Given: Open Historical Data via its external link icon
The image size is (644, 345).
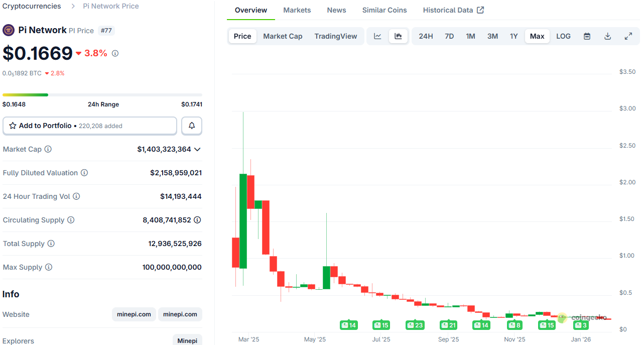Looking at the screenshot, I should [480, 10].
